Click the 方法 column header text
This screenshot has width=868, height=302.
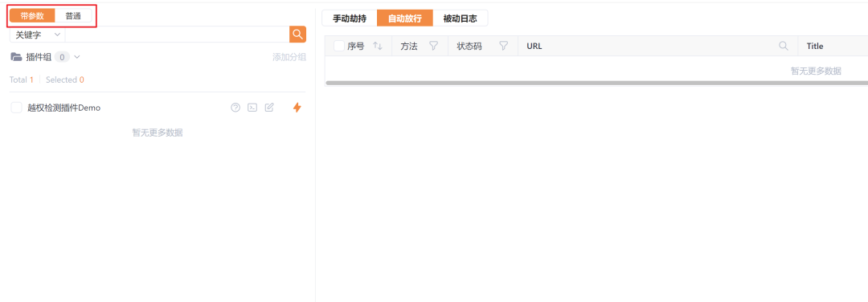pos(409,47)
